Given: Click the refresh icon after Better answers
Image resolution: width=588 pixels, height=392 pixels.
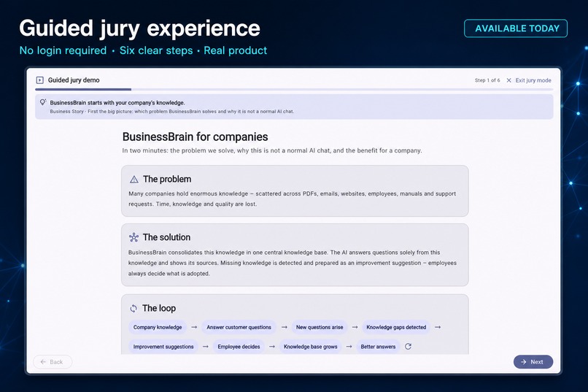Looking at the screenshot, I should coord(408,347).
